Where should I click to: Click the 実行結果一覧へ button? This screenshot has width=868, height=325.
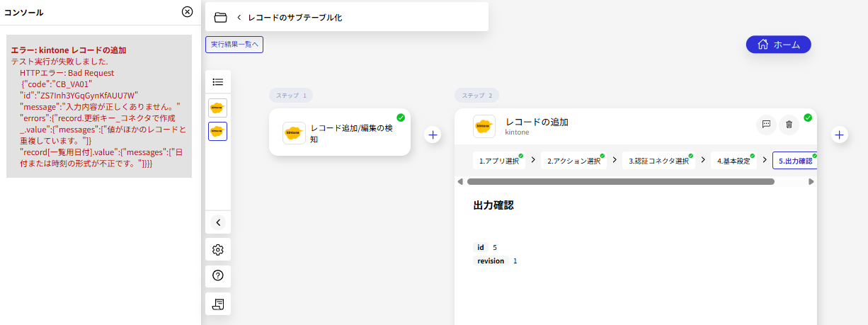(x=234, y=45)
